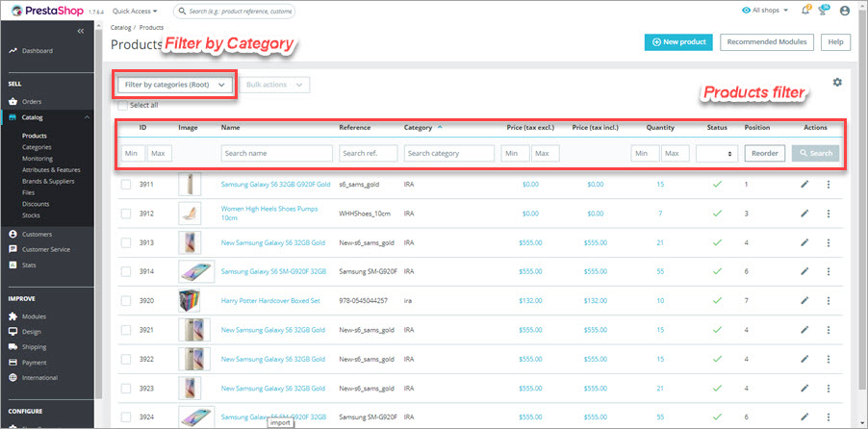Click the Search category input field

point(449,153)
